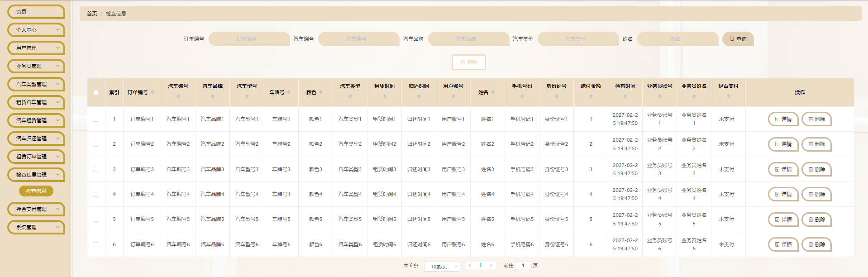Expand 汽车类型管理 sidebar menu
This screenshot has width=868, height=277.
point(36,84)
